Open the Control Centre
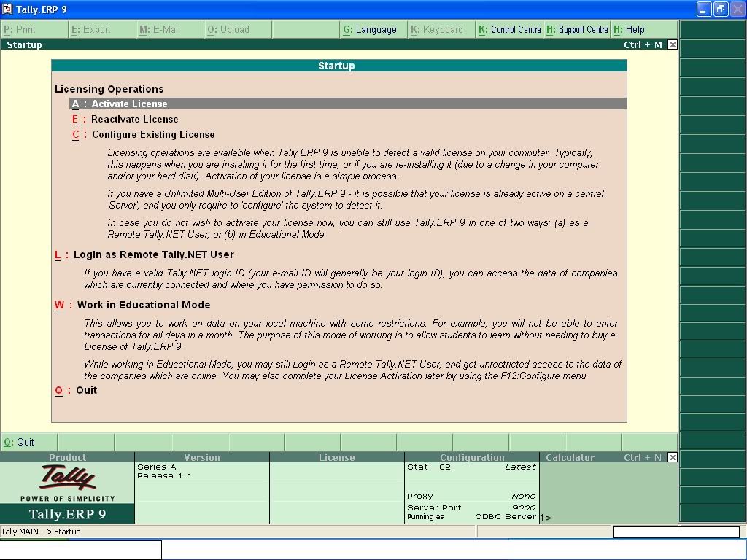The image size is (747, 560). pyautogui.click(x=509, y=29)
